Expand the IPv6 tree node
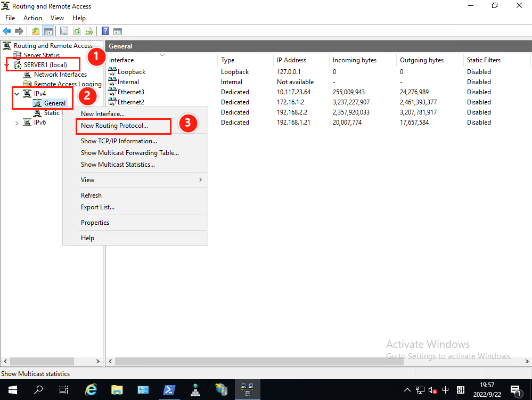This screenshot has height=400, width=532. (x=17, y=123)
